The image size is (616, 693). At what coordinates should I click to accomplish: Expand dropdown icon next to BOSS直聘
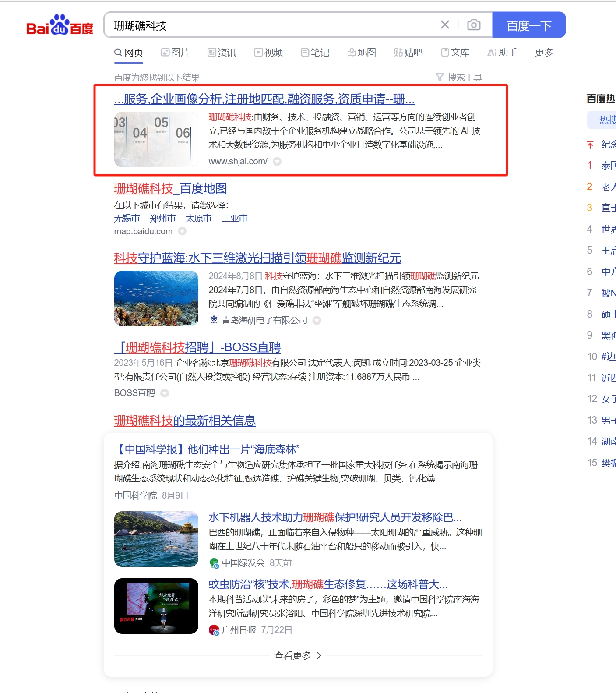pos(165,393)
